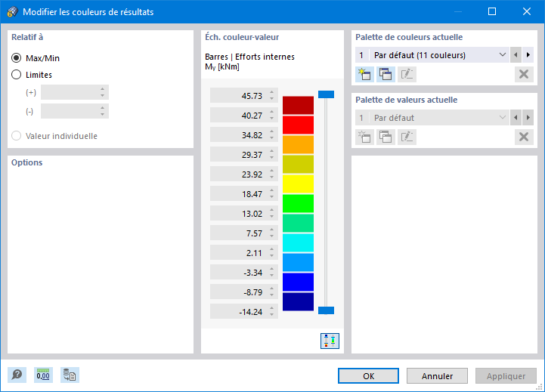
Task: Click the stepper arrows of 2.11 value
Action: [272, 253]
